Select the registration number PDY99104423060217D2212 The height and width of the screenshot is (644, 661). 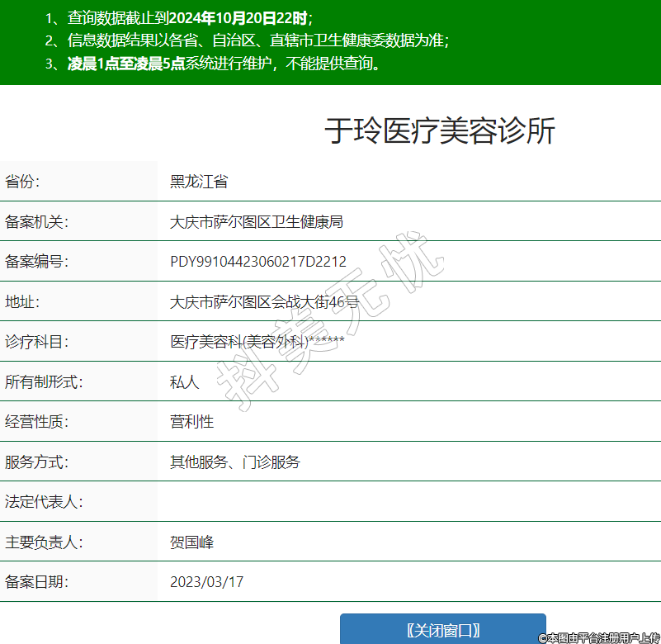click(257, 262)
